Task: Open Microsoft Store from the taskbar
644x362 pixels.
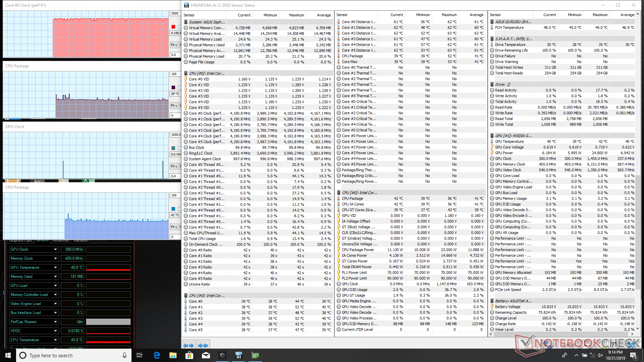Action: click(189, 355)
